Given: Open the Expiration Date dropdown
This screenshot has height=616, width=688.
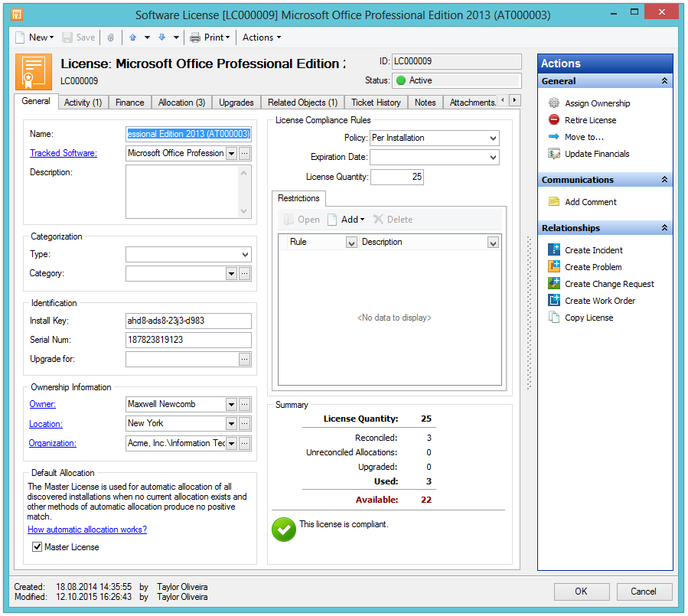Looking at the screenshot, I should 493,157.
